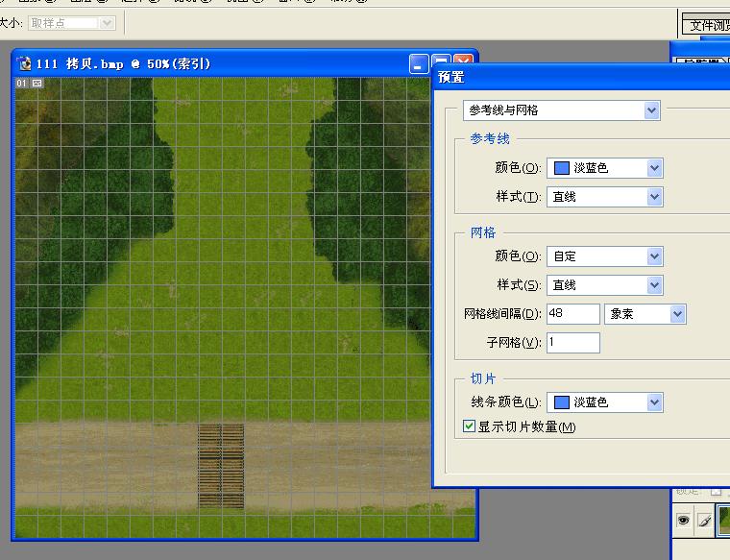
Task: Switch to the 文件浏览器 tab
Action: click(x=707, y=26)
